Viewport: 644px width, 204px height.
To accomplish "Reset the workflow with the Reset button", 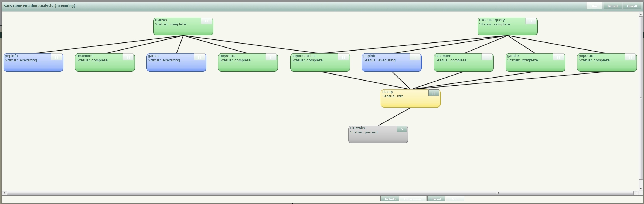I will [612, 6].
